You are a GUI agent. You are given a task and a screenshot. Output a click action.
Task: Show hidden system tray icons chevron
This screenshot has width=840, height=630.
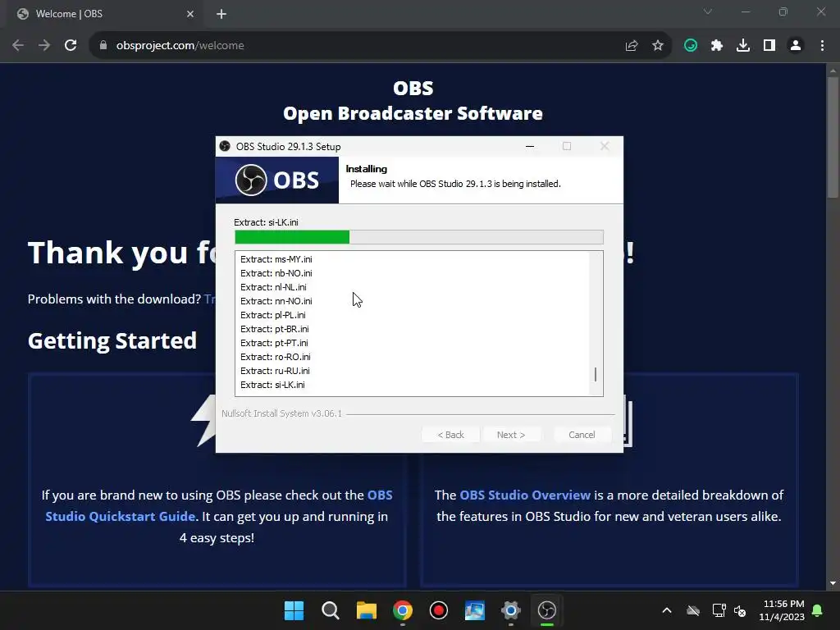[667, 610]
